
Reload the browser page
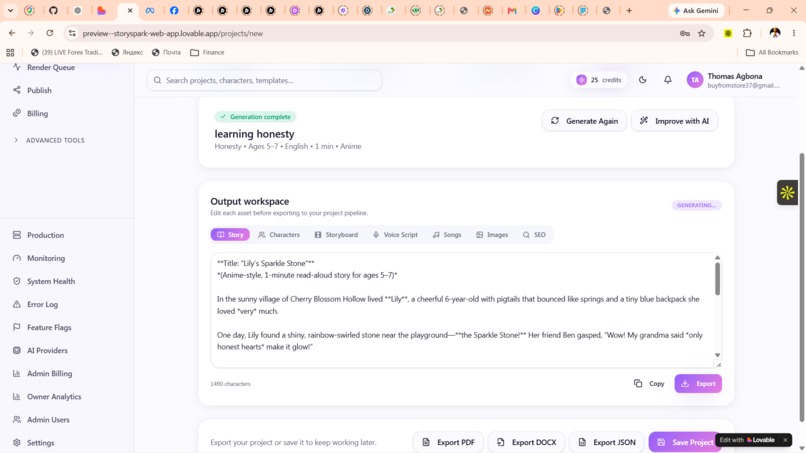[49, 33]
